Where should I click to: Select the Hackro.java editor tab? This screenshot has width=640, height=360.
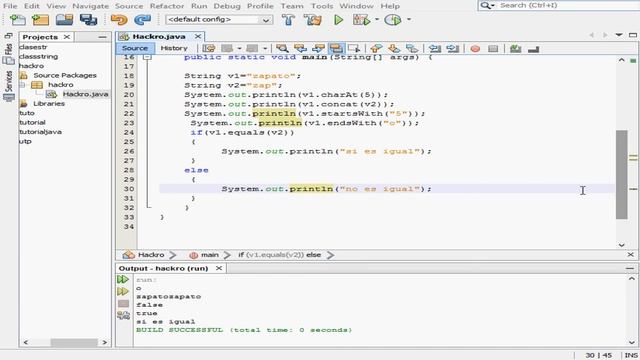coord(159,36)
